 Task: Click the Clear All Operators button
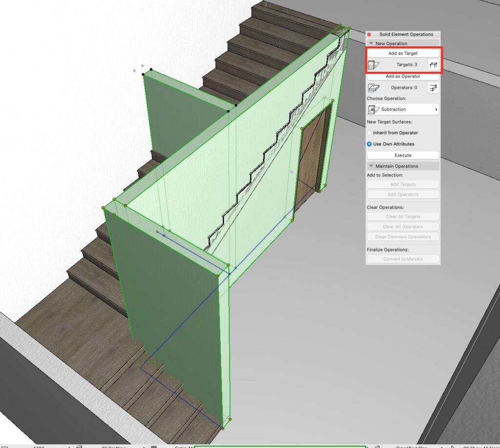[403, 227]
